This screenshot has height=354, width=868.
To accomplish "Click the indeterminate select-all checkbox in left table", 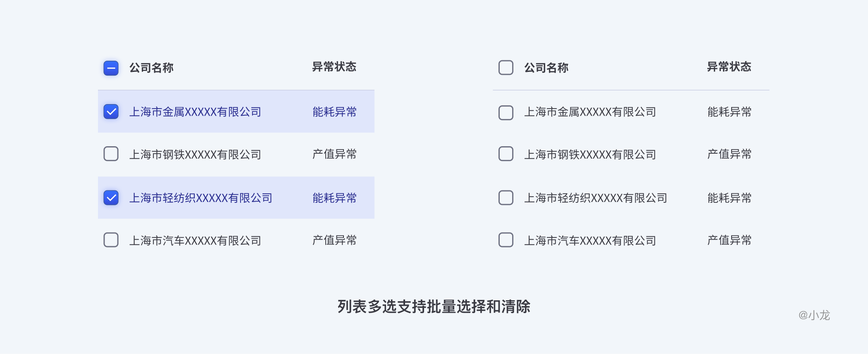I will [x=111, y=68].
